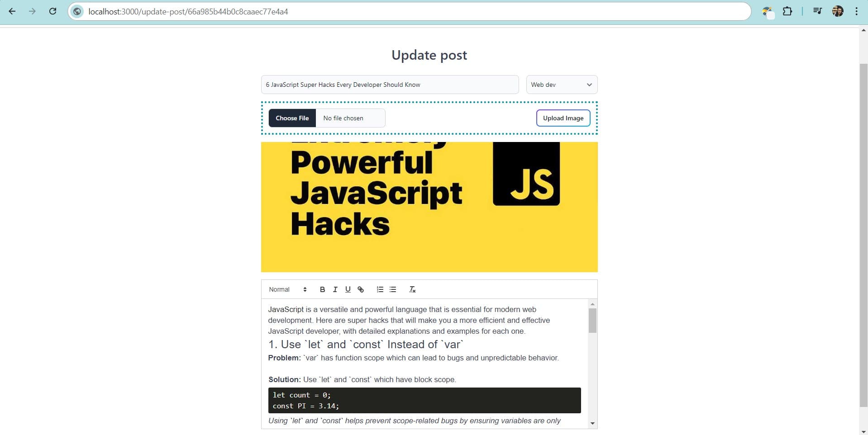Image resolution: width=868 pixels, height=435 pixels.
Task: Click the JavaScript Hacks cover image
Action: tap(429, 207)
